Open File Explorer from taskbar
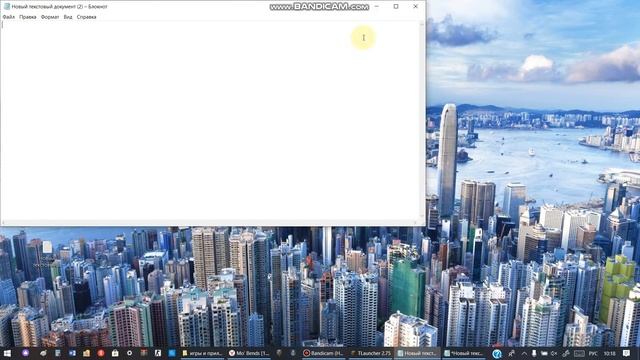The height and width of the screenshot is (360, 640). click(x=87, y=353)
